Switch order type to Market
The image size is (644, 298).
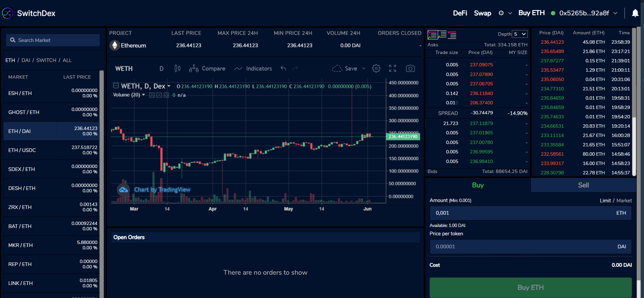tap(624, 200)
